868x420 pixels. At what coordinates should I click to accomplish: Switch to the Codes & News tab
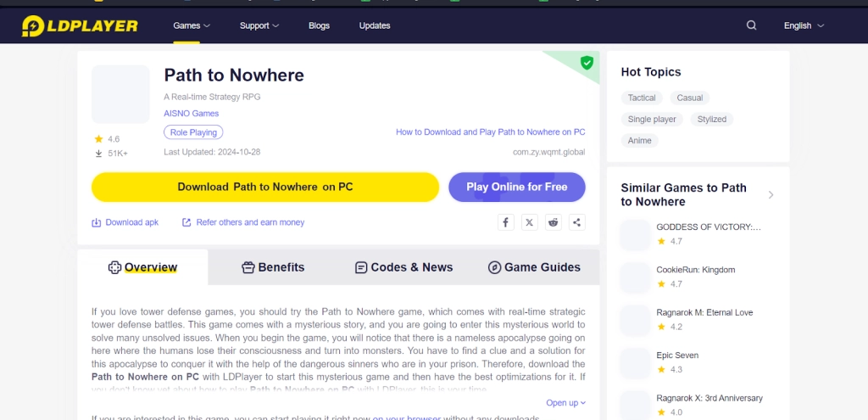[403, 267]
